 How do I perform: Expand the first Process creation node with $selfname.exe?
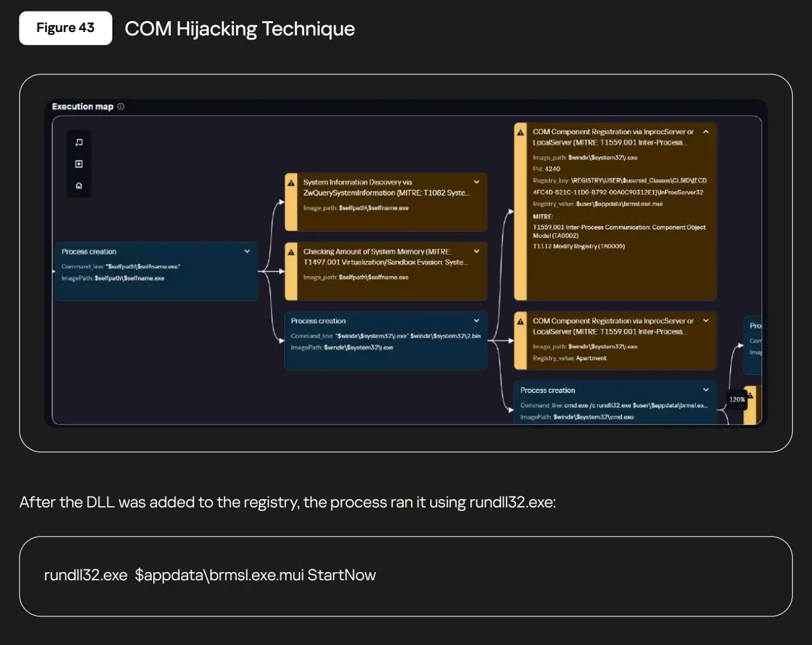pyautogui.click(x=247, y=251)
